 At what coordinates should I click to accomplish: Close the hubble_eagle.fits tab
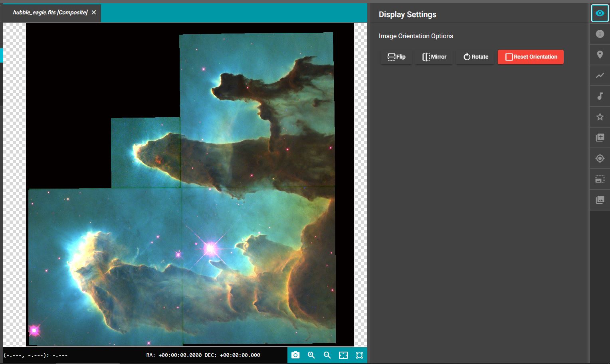click(x=94, y=13)
